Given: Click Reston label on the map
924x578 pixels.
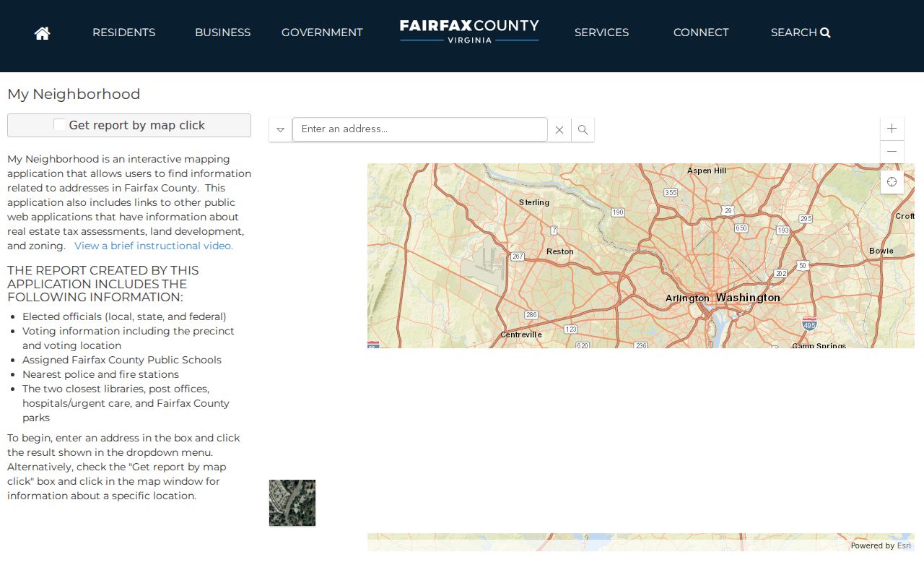Looking at the screenshot, I should pos(560,251).
